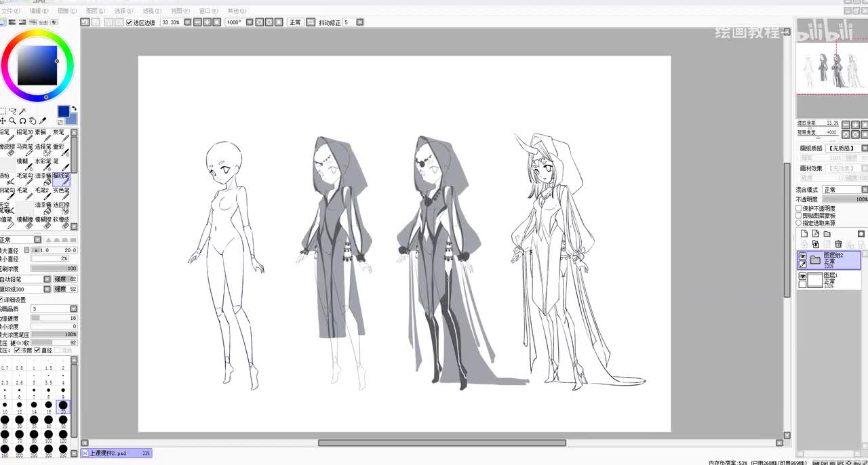Open the 抖动修正 stabilizer value dropdown
The height and width of the screenshot is (465, 868).
click(x=359, y=22)
